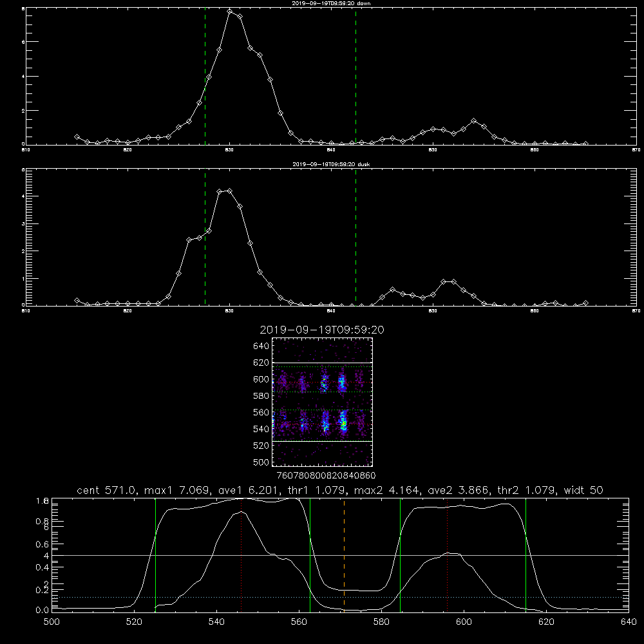The width and height of the screenshot is (644, 644).
Task: Click the green vertical line near 563 in bottom plot
Action: pos(310,555)
